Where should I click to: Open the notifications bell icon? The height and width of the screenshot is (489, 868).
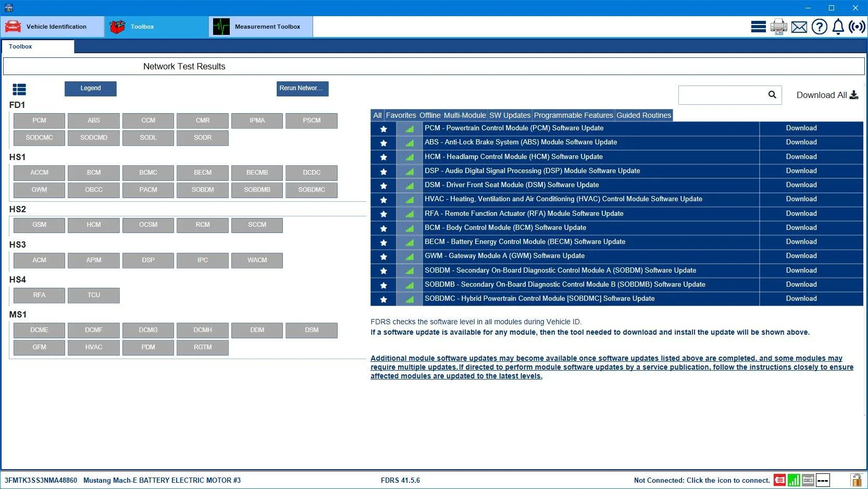click(838, 27)
